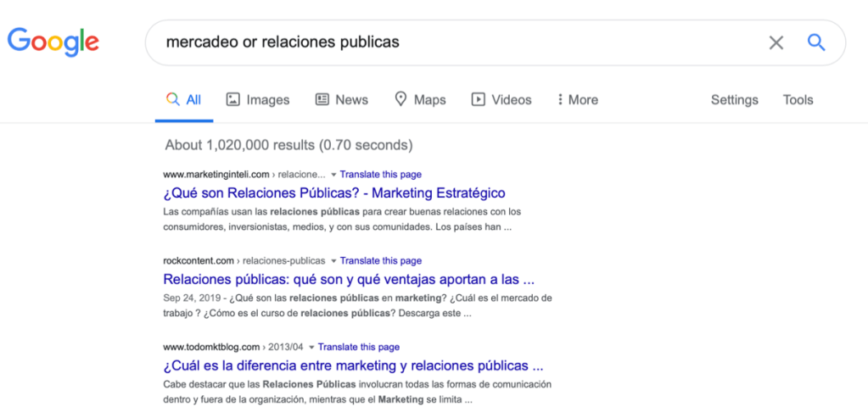Translate the todomktblog.com result page
868x418 pixels.
pyautogui.click(x=358, y=348)
